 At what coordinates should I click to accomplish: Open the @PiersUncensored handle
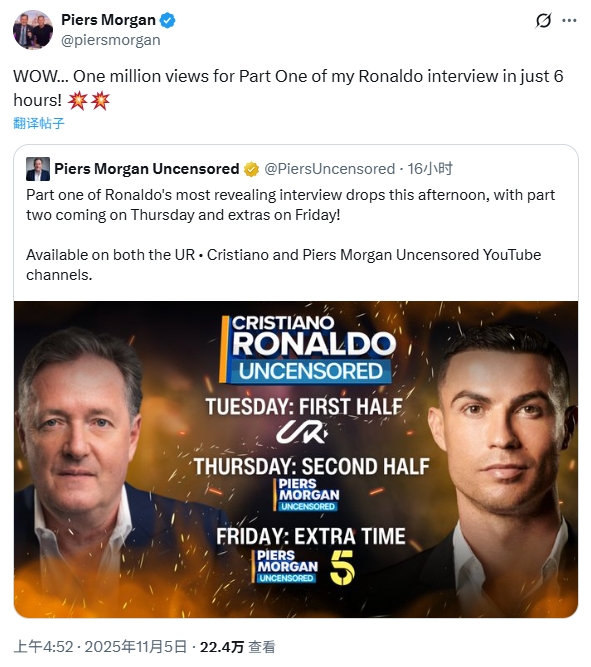coord(330,169)
